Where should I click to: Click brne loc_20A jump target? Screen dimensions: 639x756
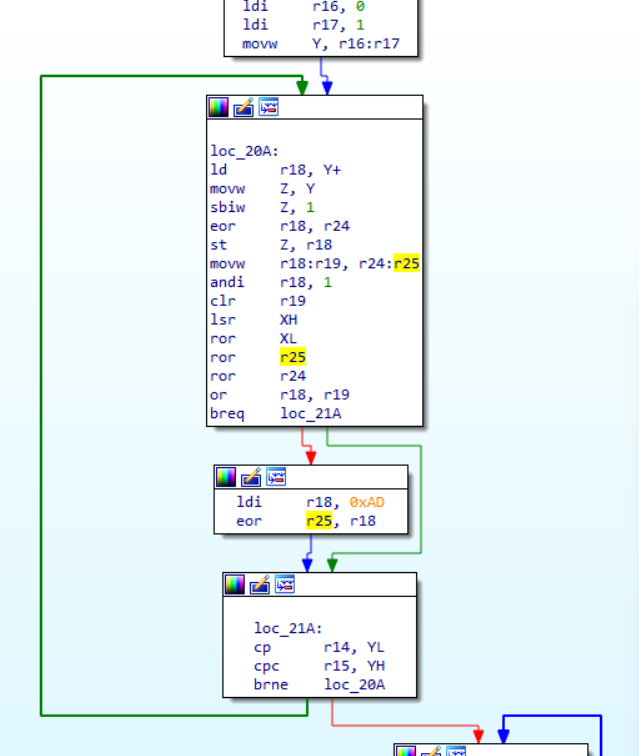point(354,685)
